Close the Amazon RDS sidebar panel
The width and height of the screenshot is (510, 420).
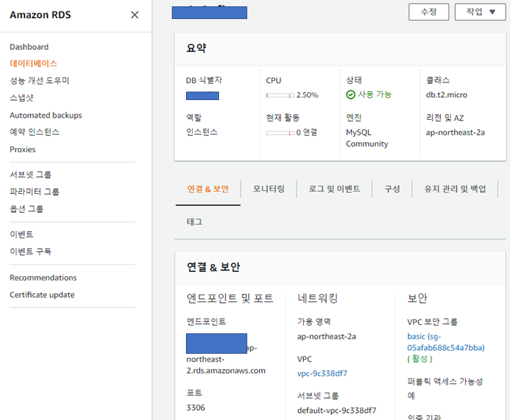pyautogui.click(x=135, y=15)
